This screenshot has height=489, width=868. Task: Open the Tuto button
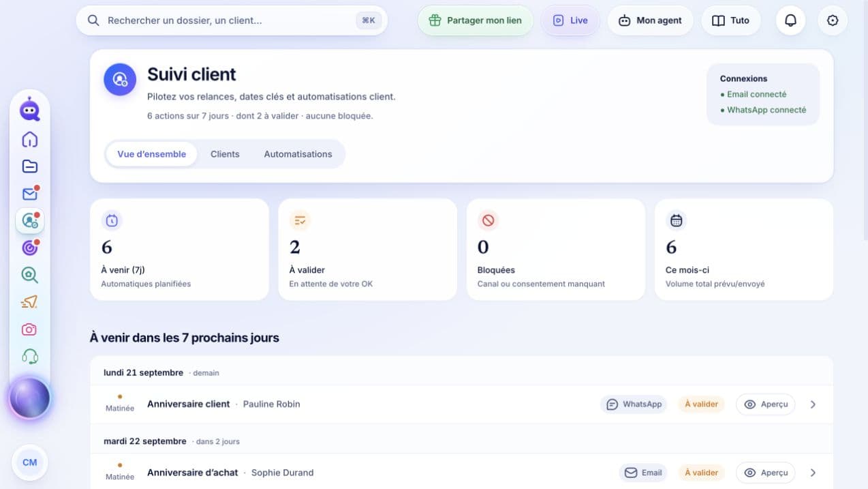point(730,20)
